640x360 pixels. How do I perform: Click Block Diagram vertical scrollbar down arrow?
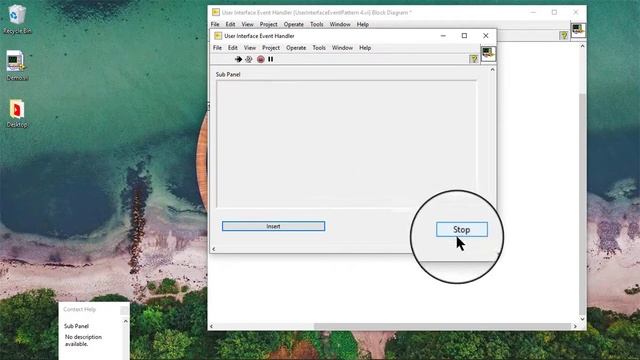point(582,319)
